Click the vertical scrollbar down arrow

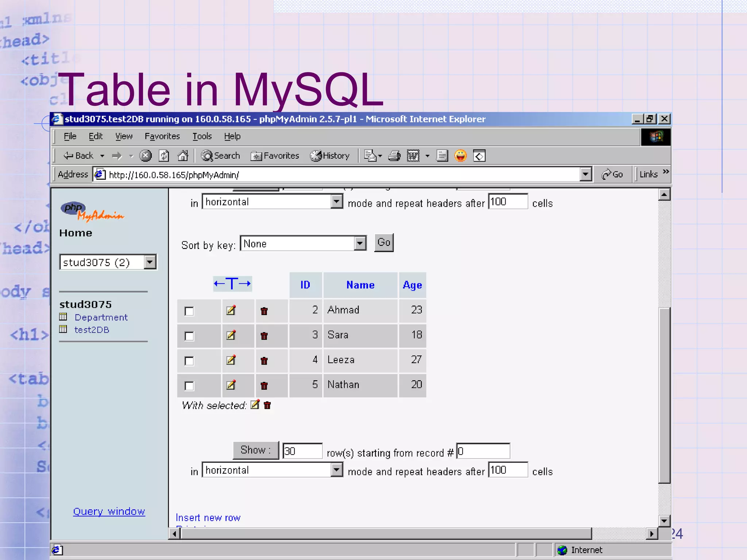click(x=665, y=521)
